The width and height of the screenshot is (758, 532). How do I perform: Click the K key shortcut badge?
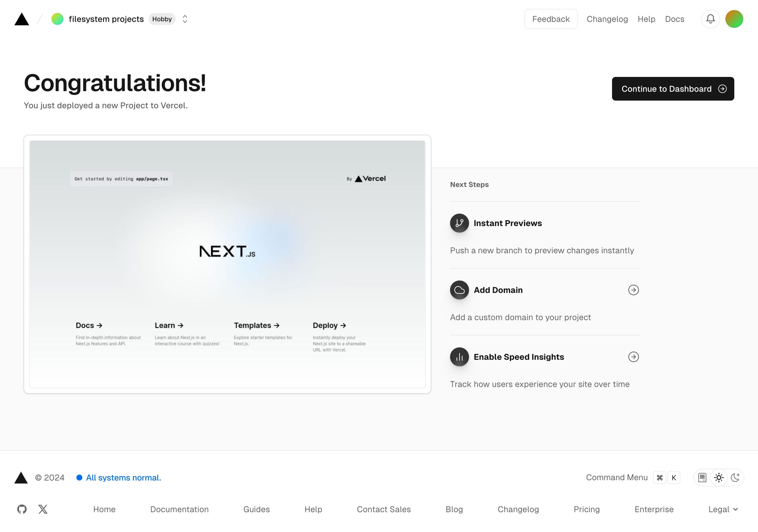tap(674, 478)
